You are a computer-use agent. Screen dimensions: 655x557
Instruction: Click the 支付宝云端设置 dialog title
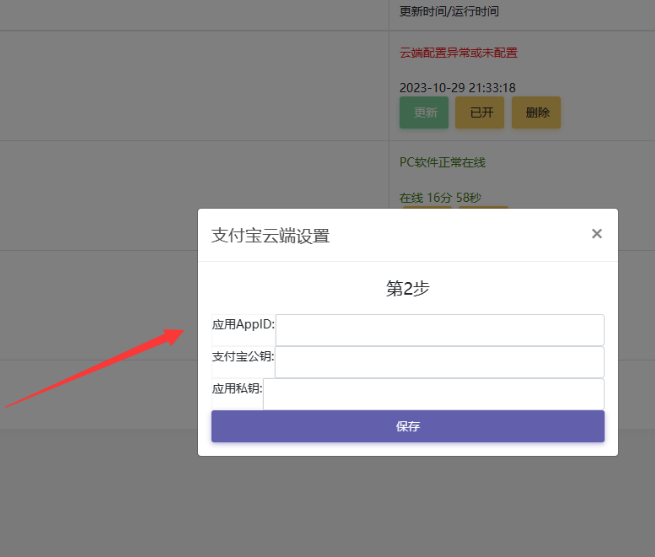click(x=271, y=236)
